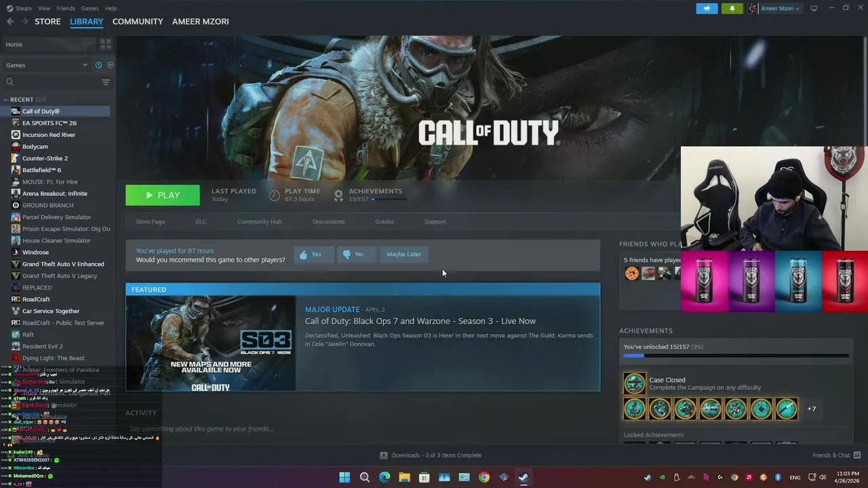Open the View menu

pyautogui.click(x=44, y=8)
